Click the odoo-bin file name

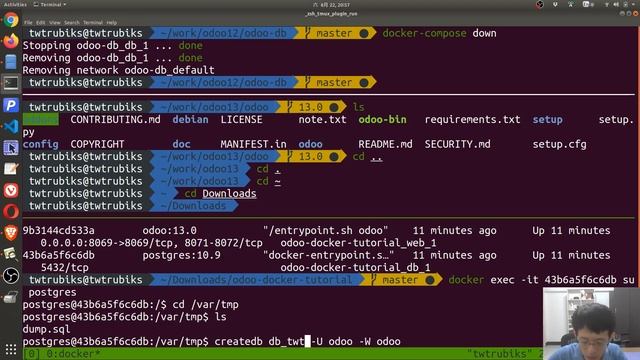(382, 120)
